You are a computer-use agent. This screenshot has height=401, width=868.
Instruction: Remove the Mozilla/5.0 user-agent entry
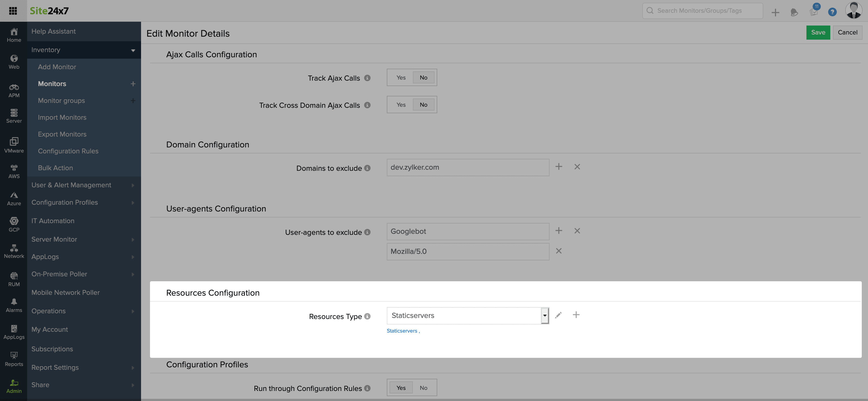(x=559, y=251)
